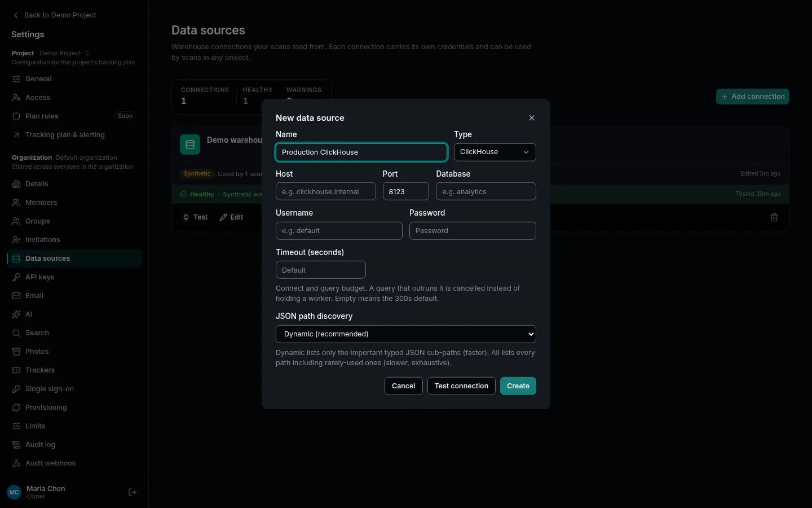Click the Create button
The height and width of the screenshot is (508, 812).
click(518, 386)
